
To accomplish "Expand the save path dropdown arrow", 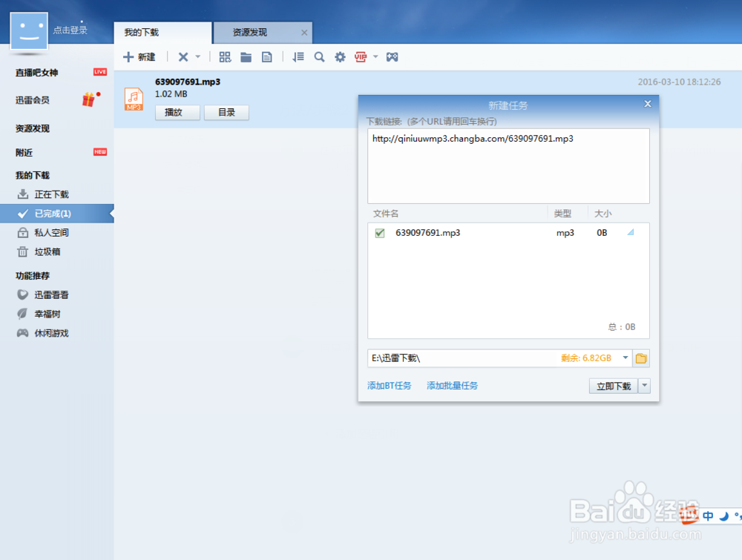I will click(x=625, y=358).
